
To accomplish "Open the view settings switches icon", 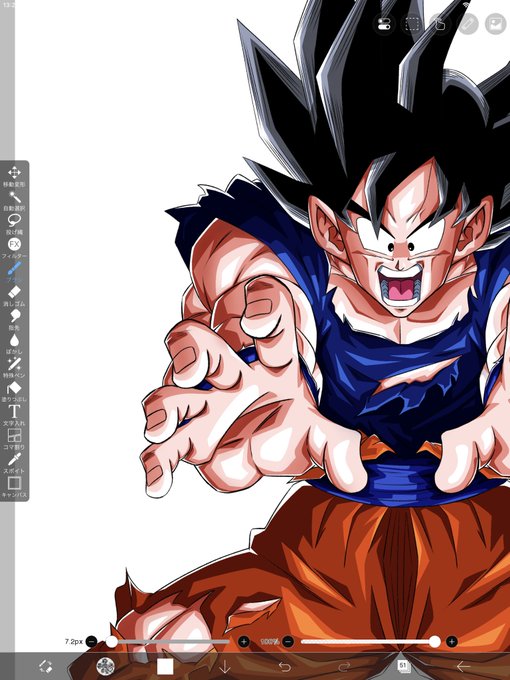I will pyautogui.click(x=384, y=24).
